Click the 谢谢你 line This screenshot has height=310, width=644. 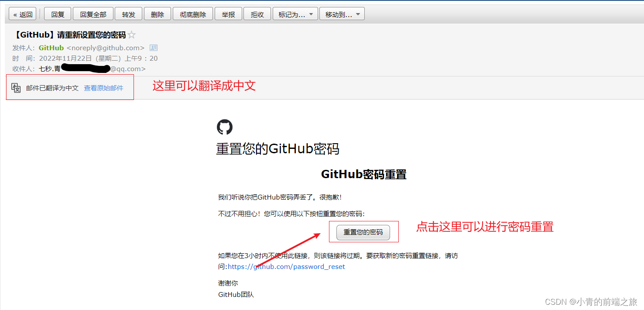point(228,283)
